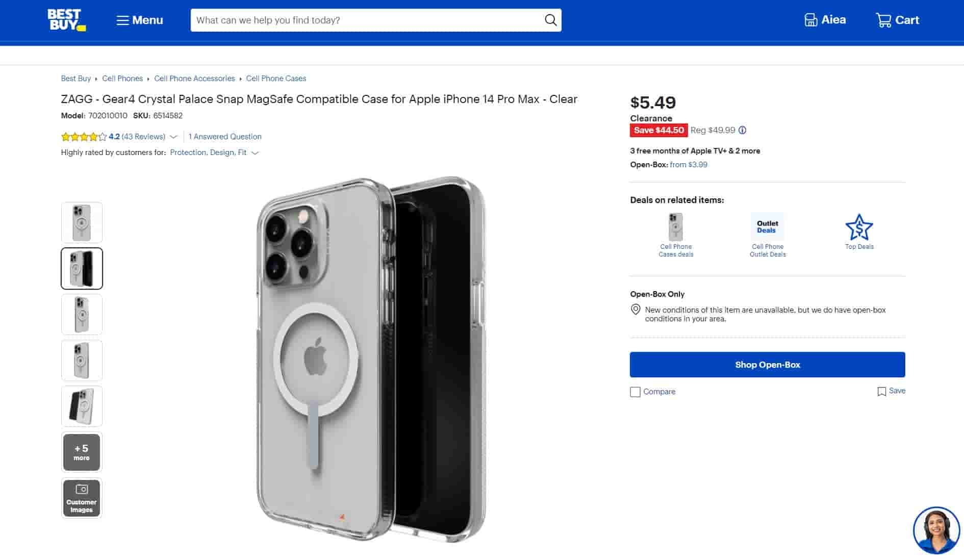This screenshot has height=560, width=964.
Task: Open the live chat agent icon
Action: coord(936,530)
